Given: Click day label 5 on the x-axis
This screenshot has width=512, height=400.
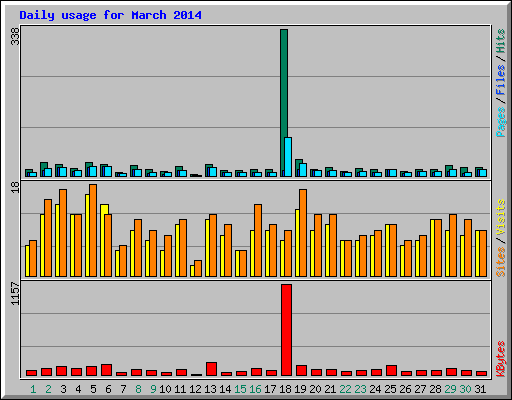Looking at the screenshot, I should pos(93,389).
